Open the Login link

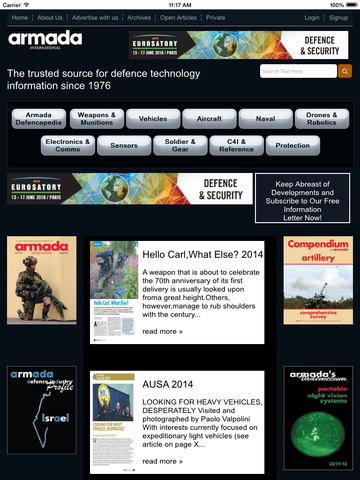pos(312,17)
